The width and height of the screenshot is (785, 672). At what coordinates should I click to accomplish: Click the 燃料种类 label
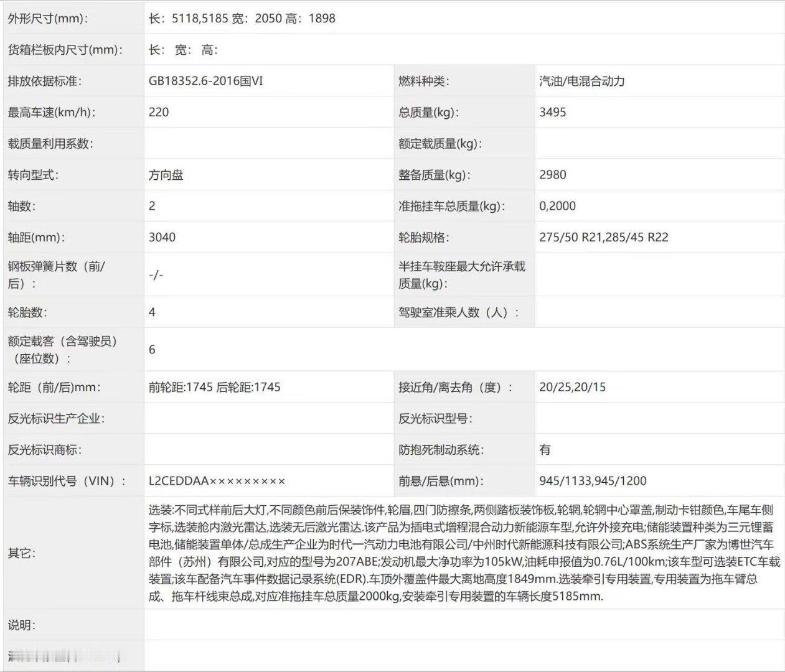coord(424,81)
